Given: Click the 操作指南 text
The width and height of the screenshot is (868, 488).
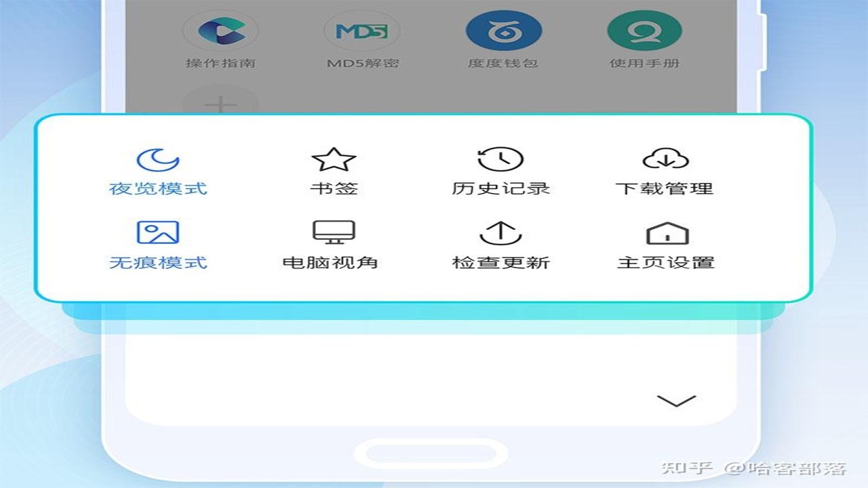Looking at the screenshot, I should [x=221, y=63].
